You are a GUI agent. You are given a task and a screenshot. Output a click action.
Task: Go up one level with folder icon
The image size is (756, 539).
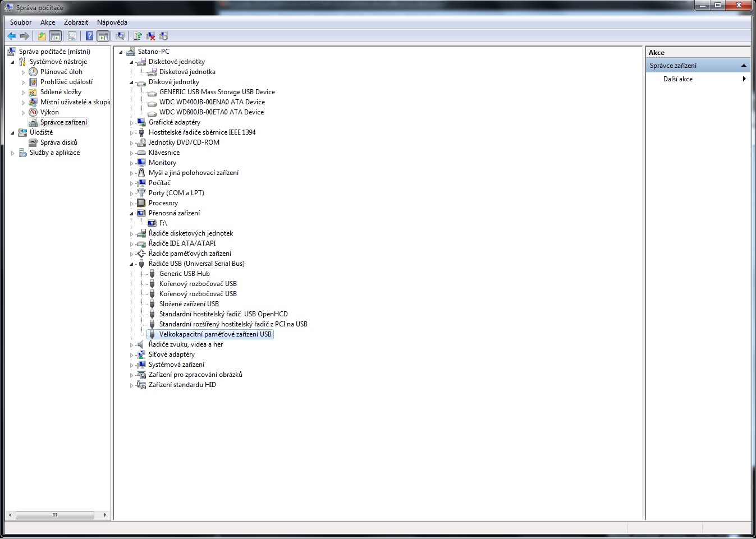pos(42,36)
